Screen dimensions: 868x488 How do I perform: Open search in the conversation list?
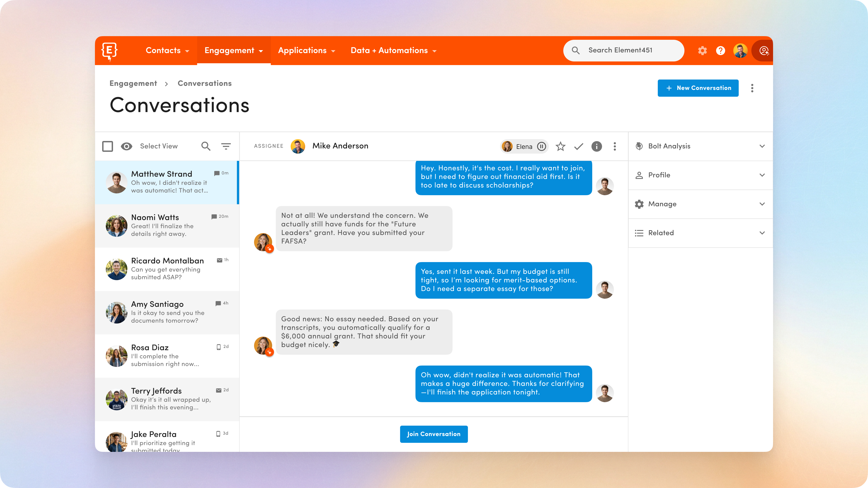pyautogui.click(x=206, y=146)
